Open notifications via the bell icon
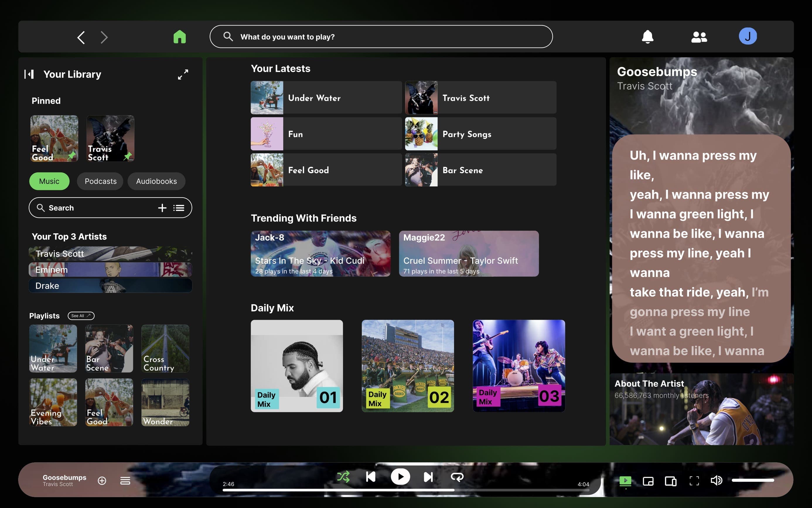 coord(647,37)
